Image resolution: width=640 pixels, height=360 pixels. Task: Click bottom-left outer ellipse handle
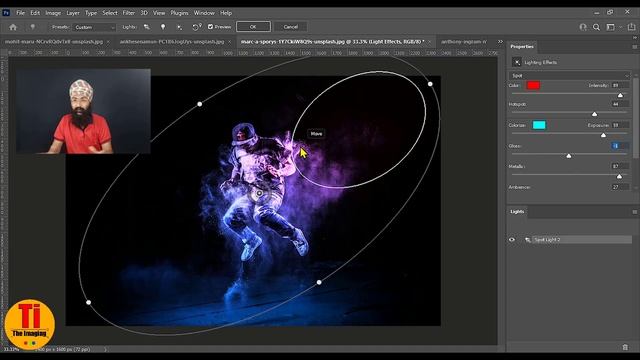(89, 302)
